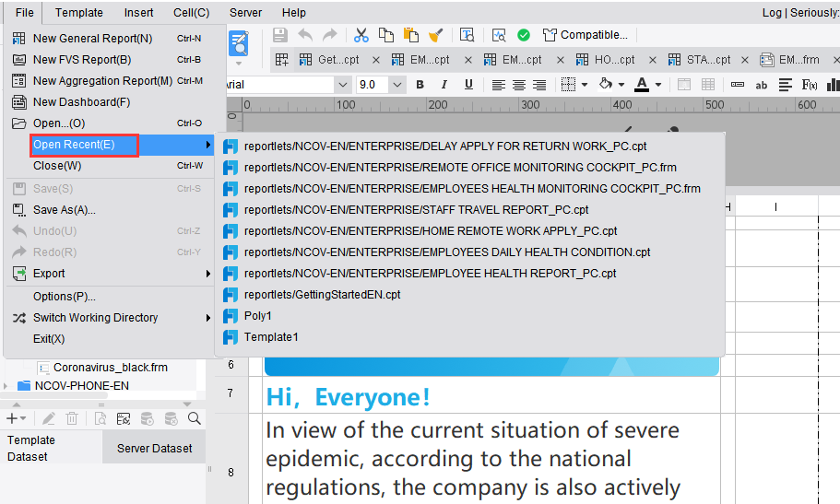Click the Save icon in toolbar

point(279,35)
